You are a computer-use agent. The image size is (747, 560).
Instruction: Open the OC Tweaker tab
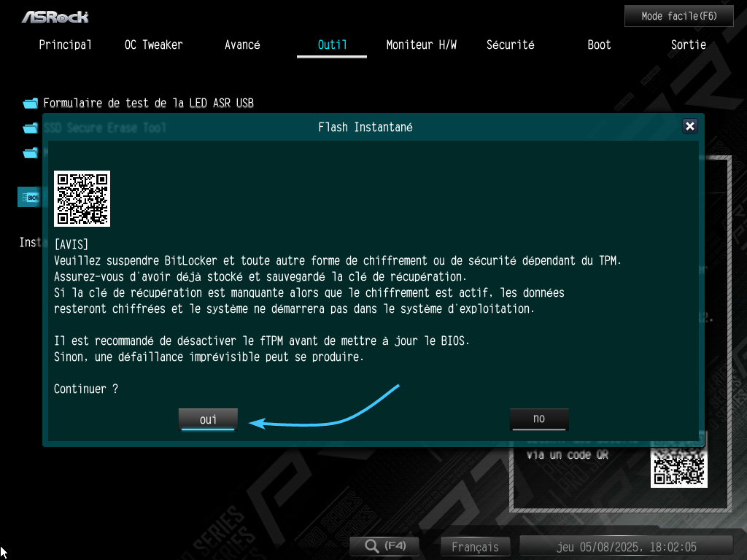[x=153, y=44]
